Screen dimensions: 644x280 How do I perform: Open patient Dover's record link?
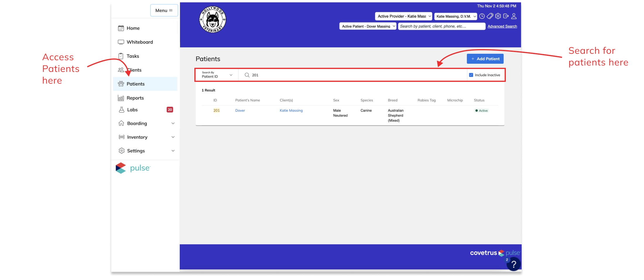[240, 110]
